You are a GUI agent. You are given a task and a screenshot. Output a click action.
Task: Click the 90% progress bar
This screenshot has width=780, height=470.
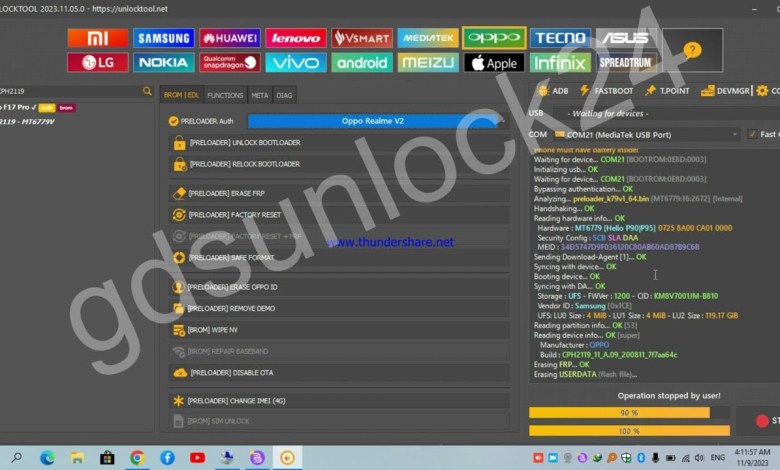coord(619,412)
